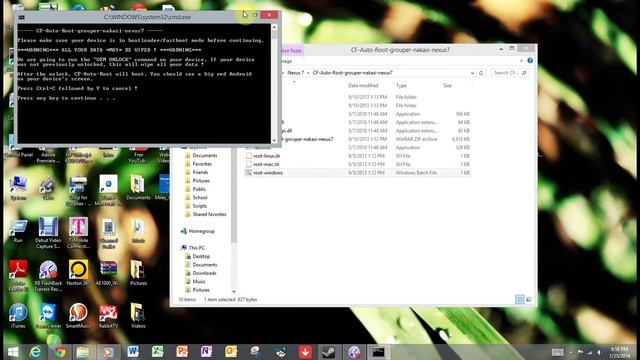The height and width of the screenshot is (360, 640).
Task: Open Homegroup in the navigation pane
Action: point(201,231)
